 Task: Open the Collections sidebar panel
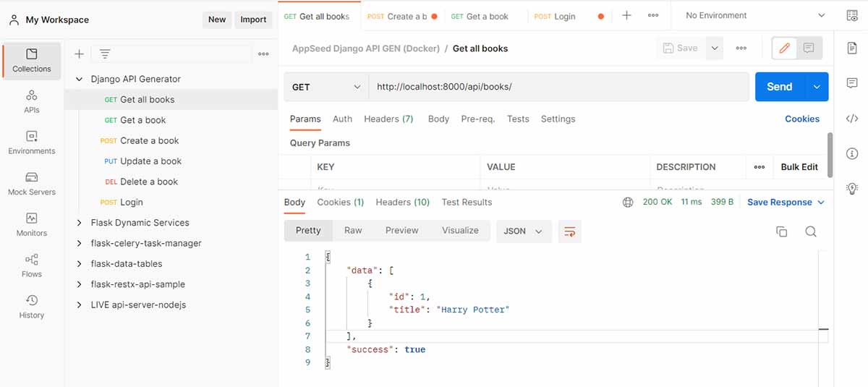coord(32,60)
